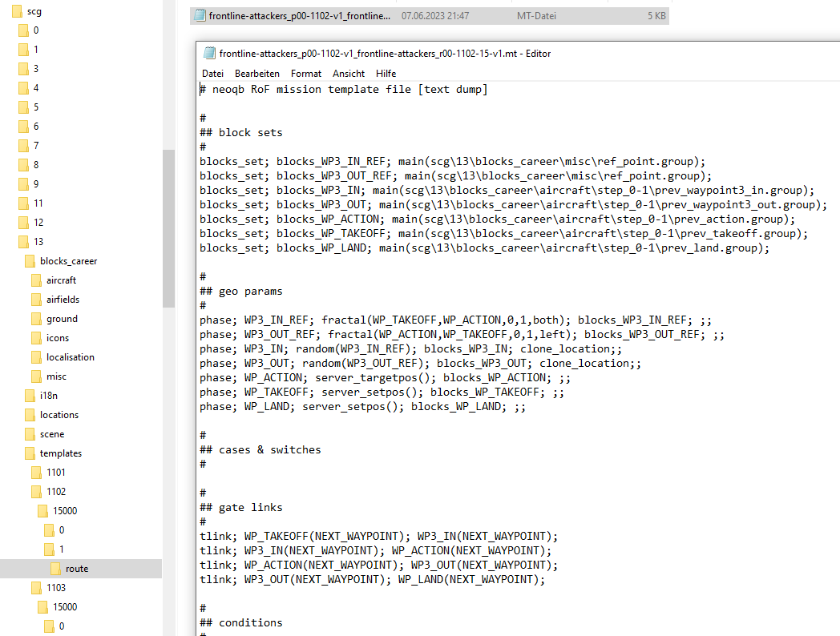Screen dimensions: 840x636
Task: Select the 15000 folder under 1102
Action: click(x=65, y=511)
